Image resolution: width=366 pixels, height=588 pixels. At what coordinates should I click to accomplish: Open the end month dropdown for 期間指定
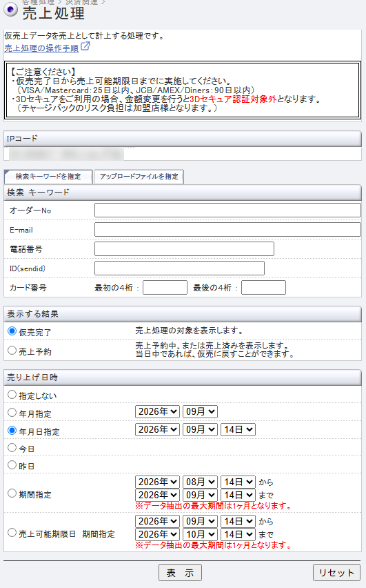click(x=200, y=495)
